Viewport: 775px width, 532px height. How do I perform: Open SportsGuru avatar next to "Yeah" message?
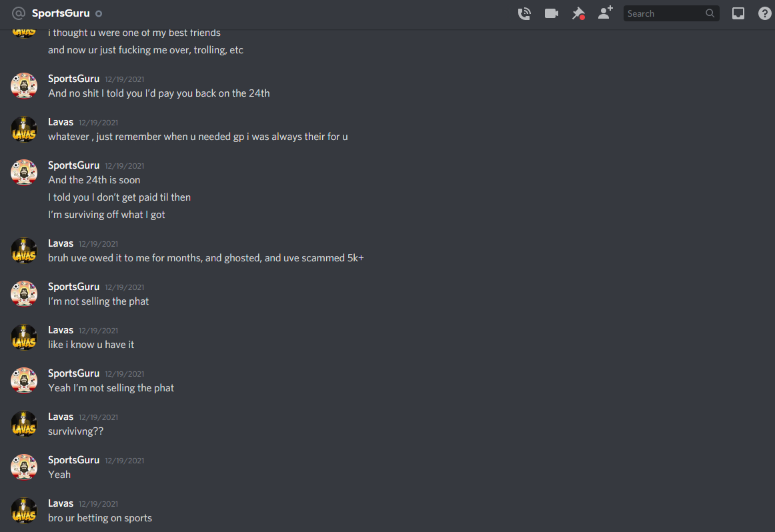(x=24, y=467)
